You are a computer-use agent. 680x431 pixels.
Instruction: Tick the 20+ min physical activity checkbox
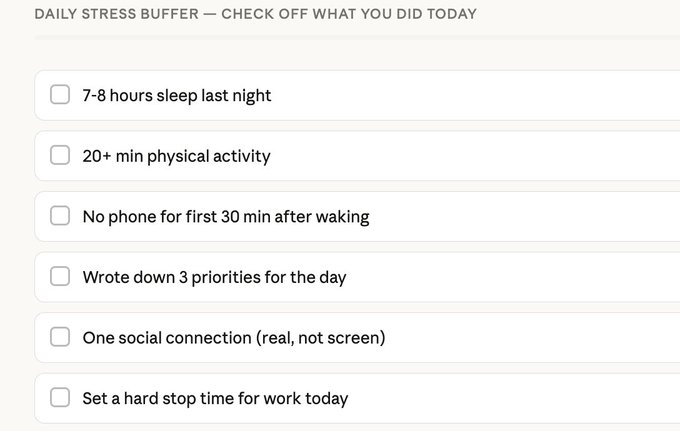point(60,155)
